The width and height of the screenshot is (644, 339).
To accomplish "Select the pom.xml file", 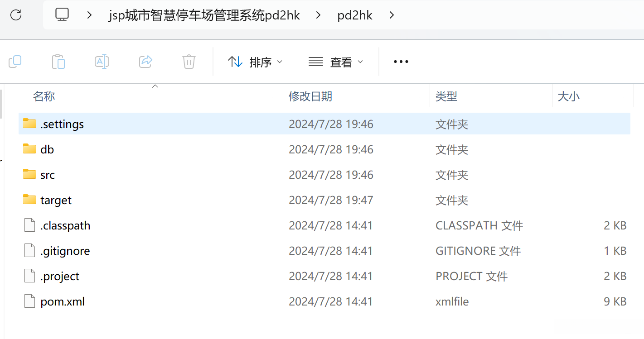I will click(x=324, y=301).
